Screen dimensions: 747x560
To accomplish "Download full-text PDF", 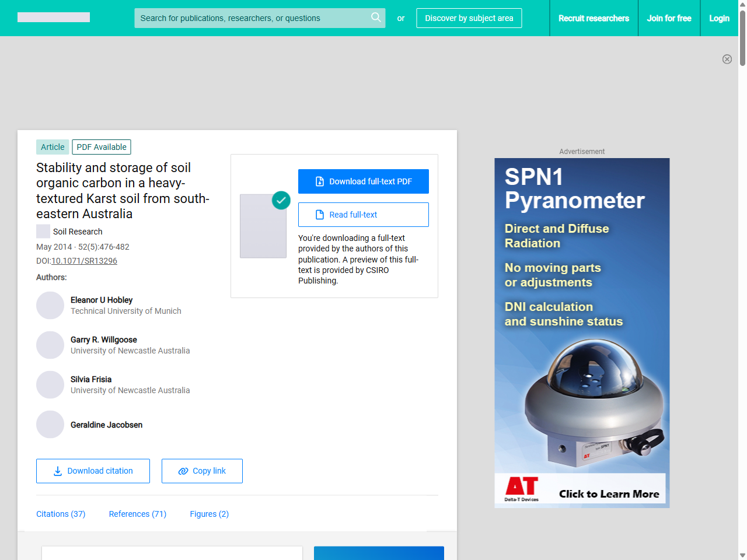I will click(x=364, y=181).
